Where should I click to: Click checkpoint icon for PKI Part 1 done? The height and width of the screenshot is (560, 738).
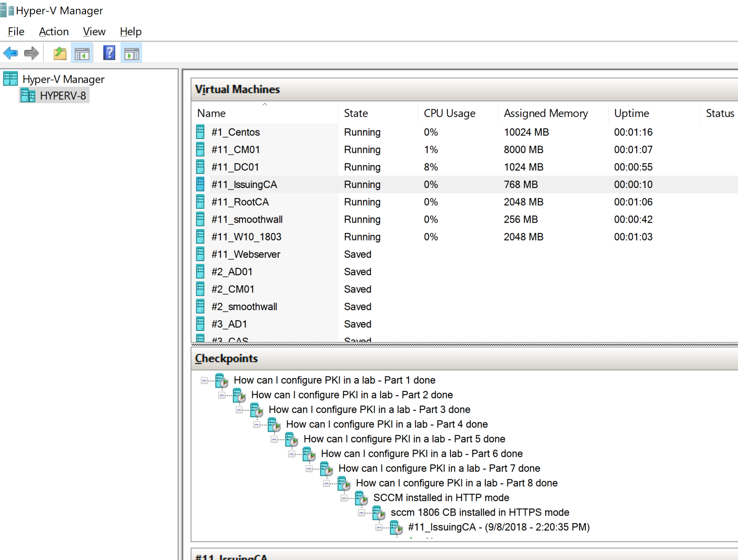coord(222,380)
